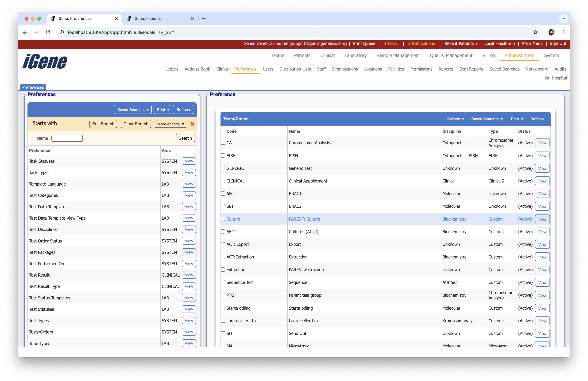The height and width of the screenshot is (381, 588).
Task: Tick the BRAC1 row checkbox
Action: (223, 194)
